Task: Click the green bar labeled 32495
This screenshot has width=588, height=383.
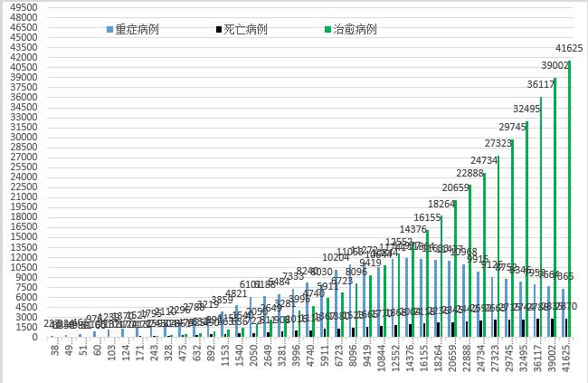Action: pyautogui.click(x=526, y=229)
